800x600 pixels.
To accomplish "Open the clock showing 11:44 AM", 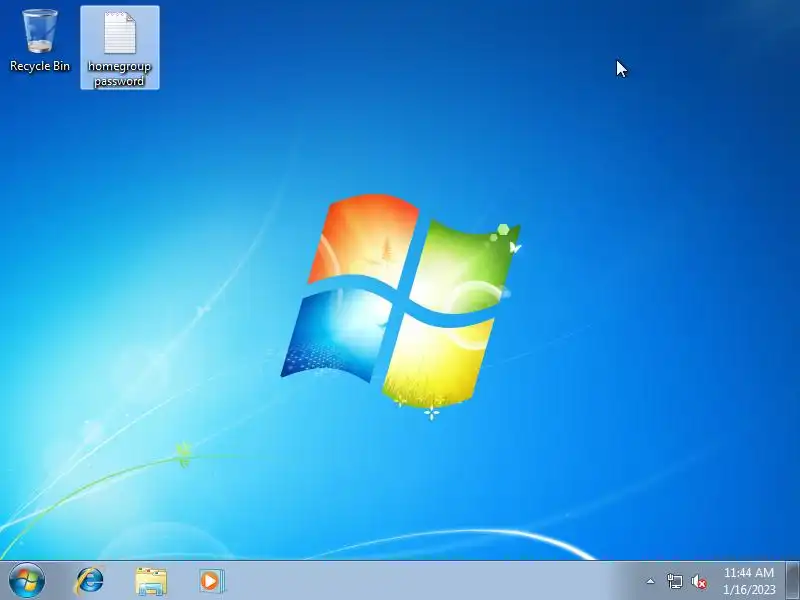I will tap(749, 581).
